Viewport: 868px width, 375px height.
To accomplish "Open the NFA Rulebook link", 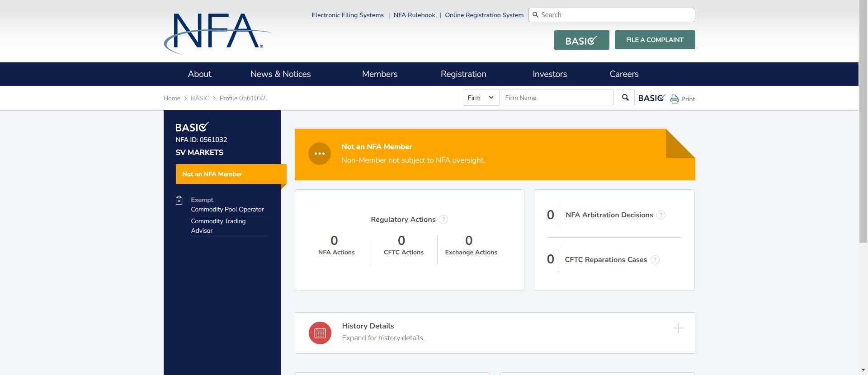I will click(x=415, y=15).
